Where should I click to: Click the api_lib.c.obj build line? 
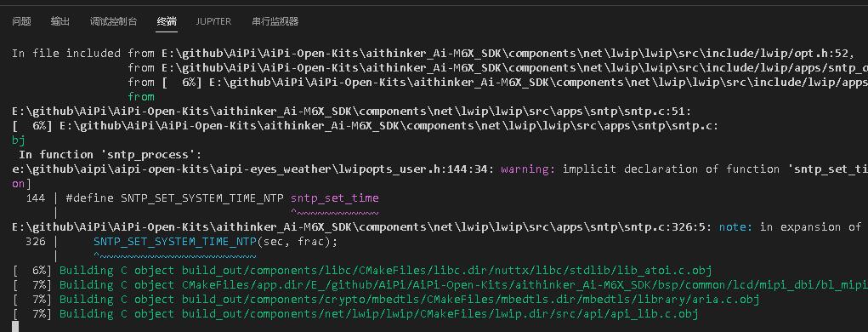(355, 314)
